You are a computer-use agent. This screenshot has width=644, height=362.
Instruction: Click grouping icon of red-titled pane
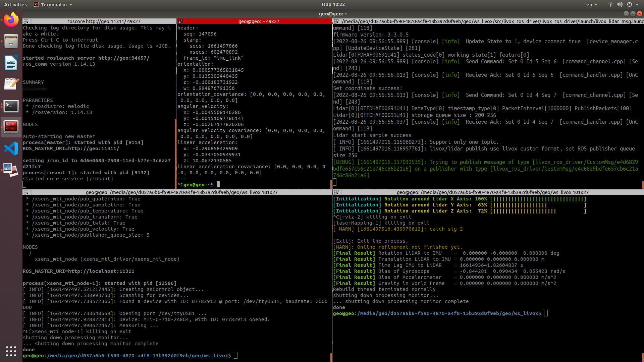pyautogui.click(x=180, y=21)
